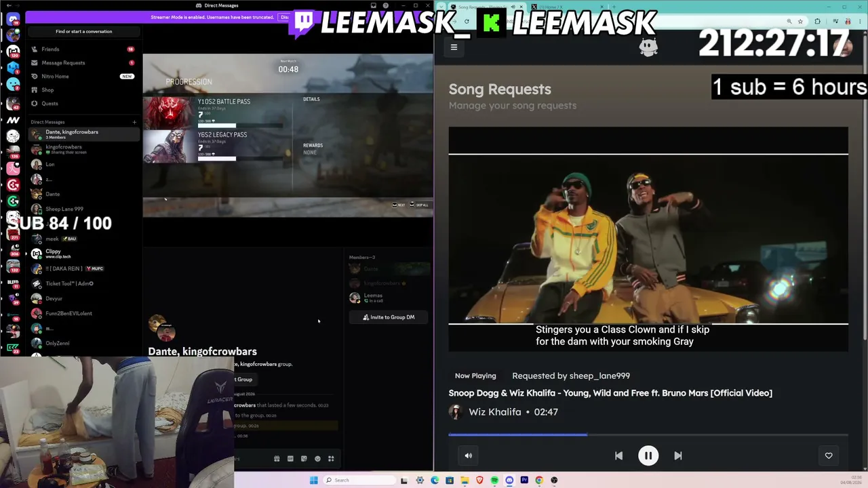868x488 pixels.
Task: Open the GIF picker in message bar
Action: [x=290, y=459]
